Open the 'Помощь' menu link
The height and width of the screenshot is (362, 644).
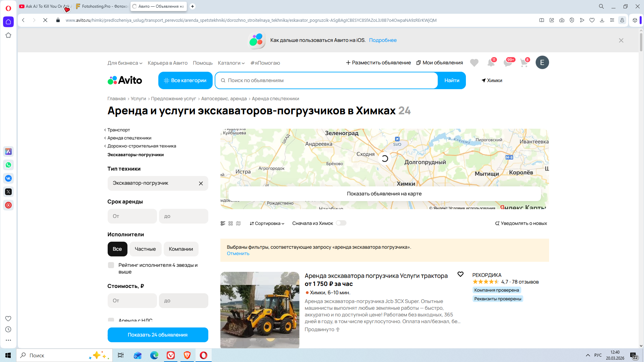tap(203, 63)
